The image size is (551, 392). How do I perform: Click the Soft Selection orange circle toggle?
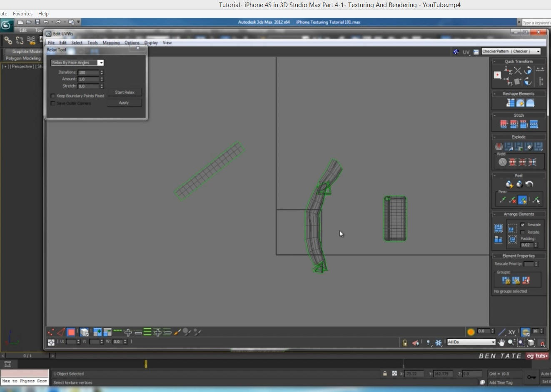471,332
